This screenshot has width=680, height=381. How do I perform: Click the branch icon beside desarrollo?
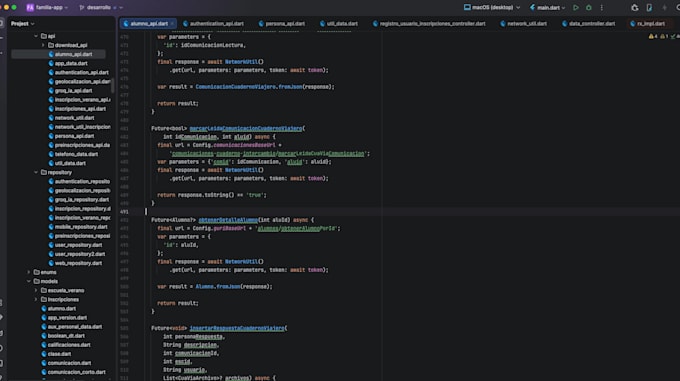coord(82,7)
